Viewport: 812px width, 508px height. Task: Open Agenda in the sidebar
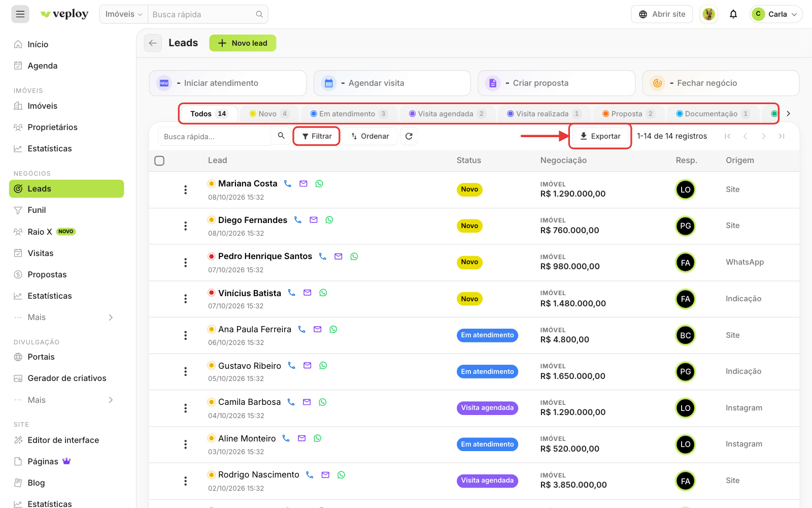[66, 66]
